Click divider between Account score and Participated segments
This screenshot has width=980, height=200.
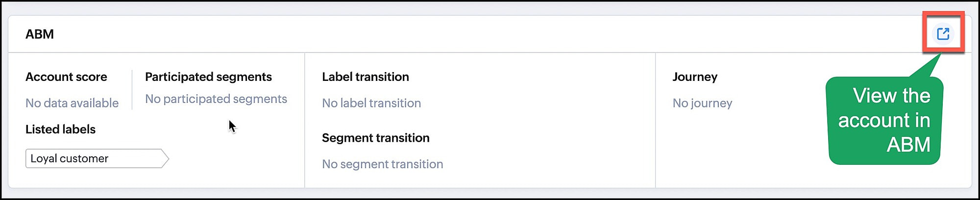pyautogui.click(x=132, y=90)
